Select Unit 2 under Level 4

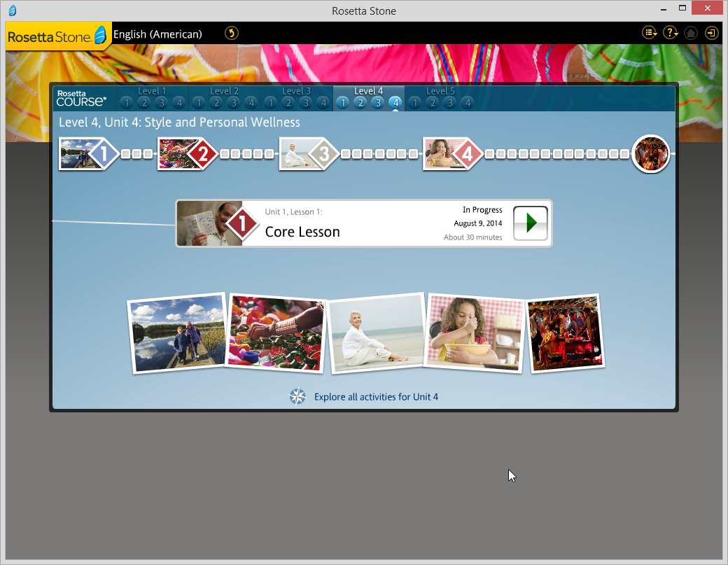point(360,103)
